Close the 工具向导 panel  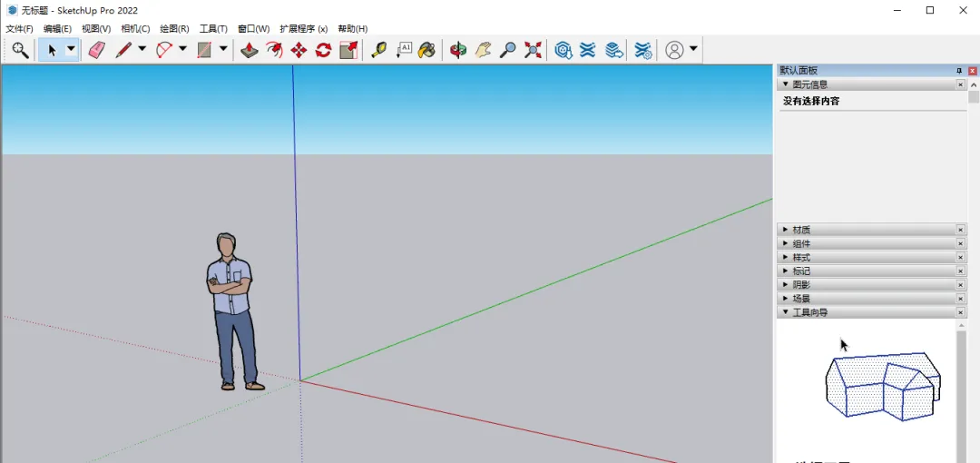961,312
